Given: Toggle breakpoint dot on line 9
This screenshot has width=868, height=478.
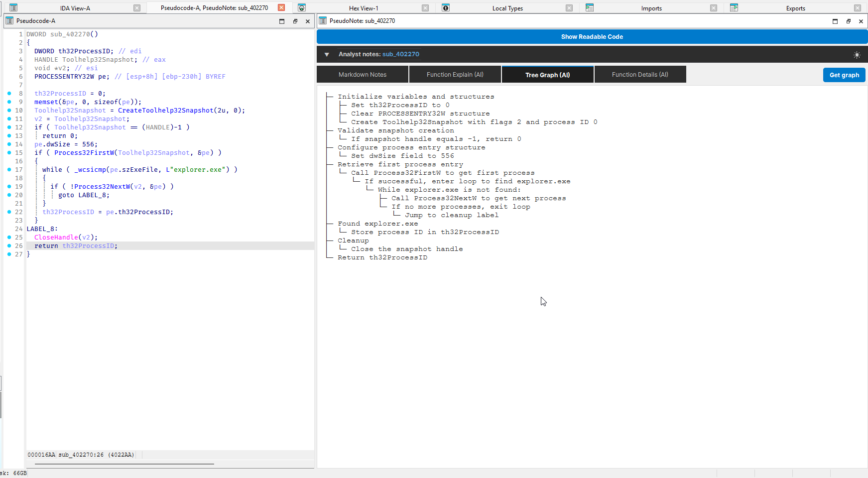Looking at the screenshot, I should (x=9, y=102).
